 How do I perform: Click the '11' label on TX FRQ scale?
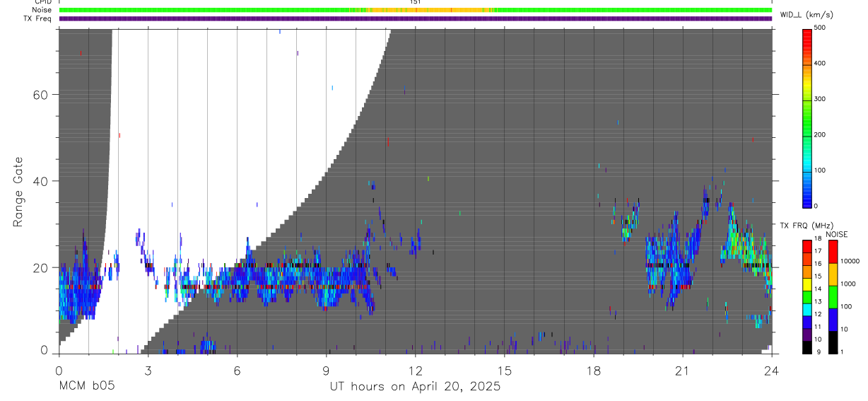[x=818, y=327]
